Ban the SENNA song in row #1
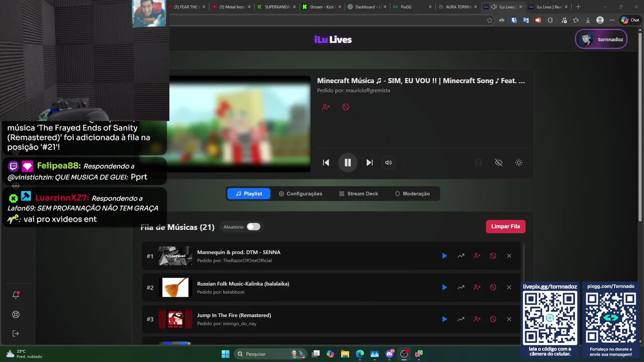 tap(493, 256)
